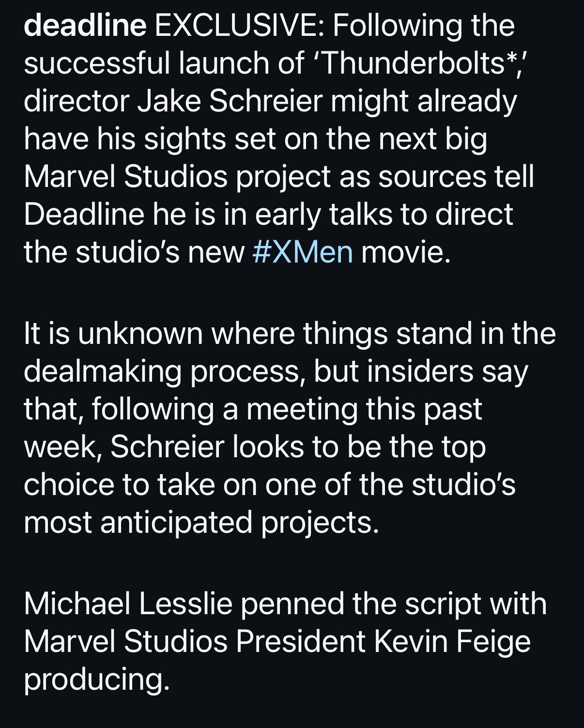Click the phrase 'meeting this past'
The width and height of the screenshot is (584, 728).
click(364, 409)
